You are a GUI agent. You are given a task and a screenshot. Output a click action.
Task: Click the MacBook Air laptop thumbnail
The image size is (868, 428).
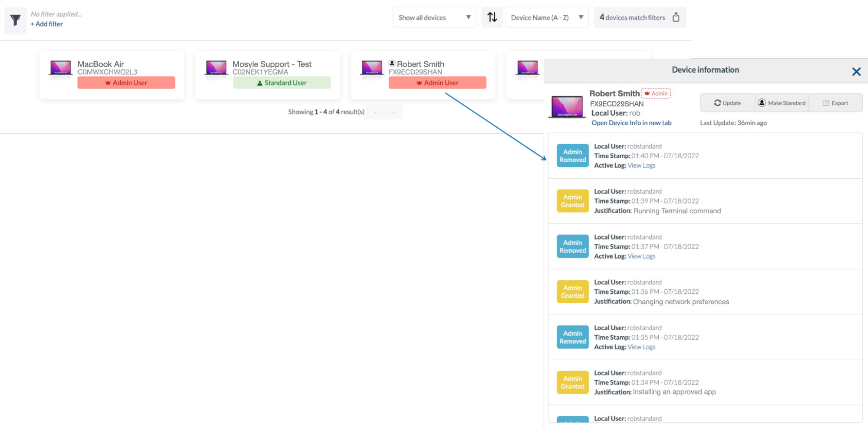(61, 69)
